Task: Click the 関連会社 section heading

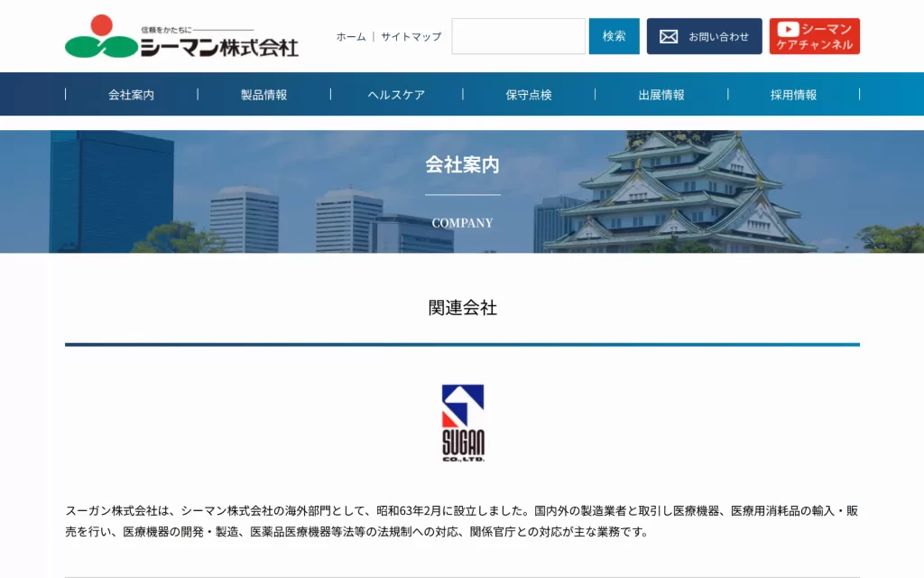Action: pos(462,308)
